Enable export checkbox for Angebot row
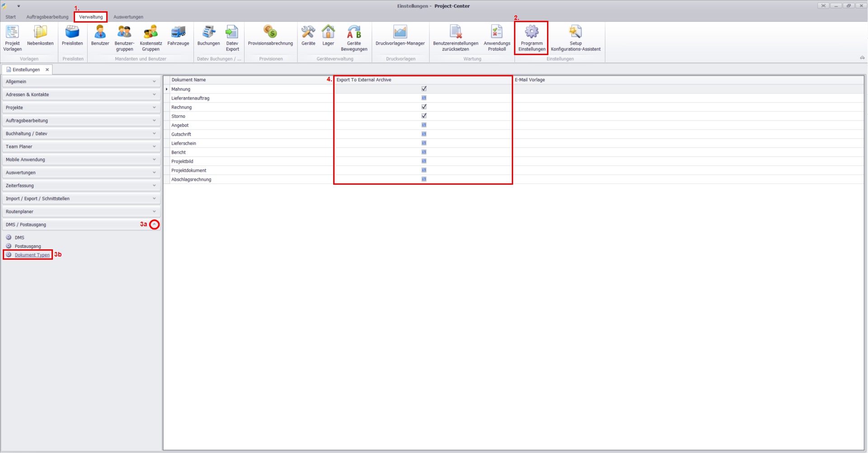This screenshot has height=453, width=868. [424, 125]
